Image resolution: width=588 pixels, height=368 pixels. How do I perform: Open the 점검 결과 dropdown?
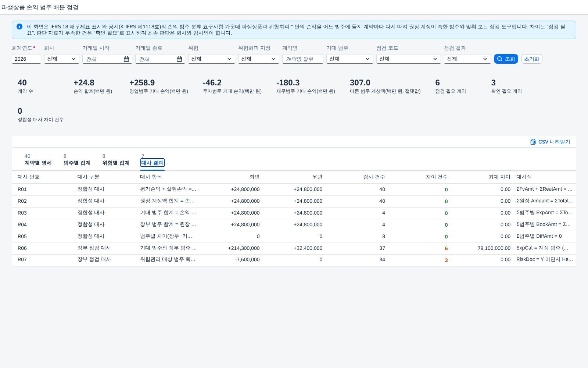pyautogui.click(x=467, y=59)
